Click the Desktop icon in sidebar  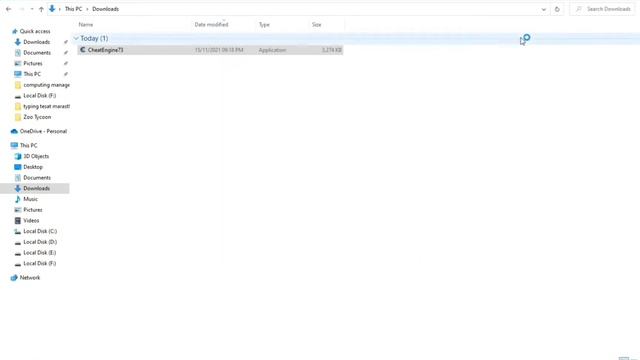18,167
